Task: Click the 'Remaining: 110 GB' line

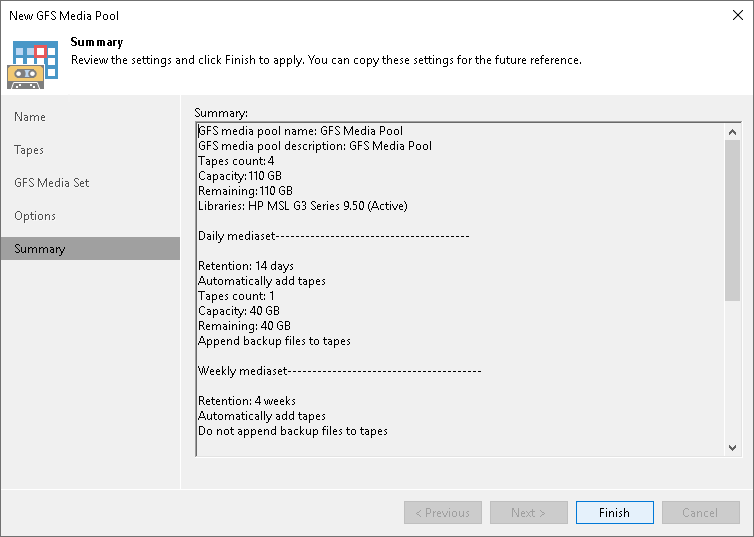Action: tap(245, 191)
